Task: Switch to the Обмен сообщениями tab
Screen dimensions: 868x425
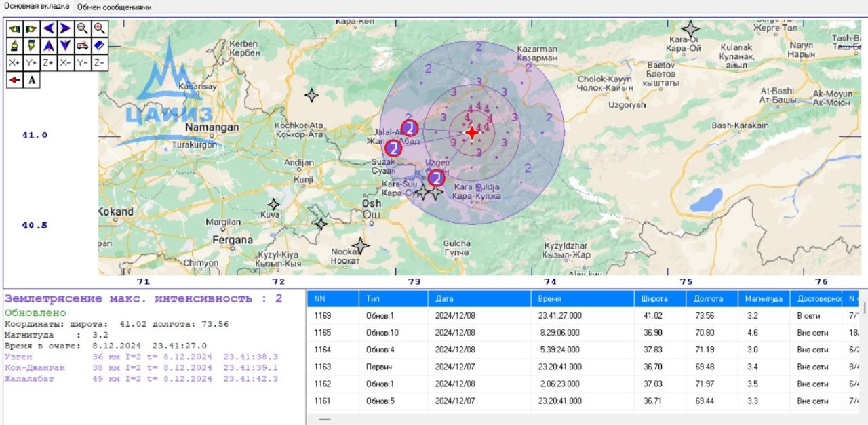Action: [x=114, y=7]
